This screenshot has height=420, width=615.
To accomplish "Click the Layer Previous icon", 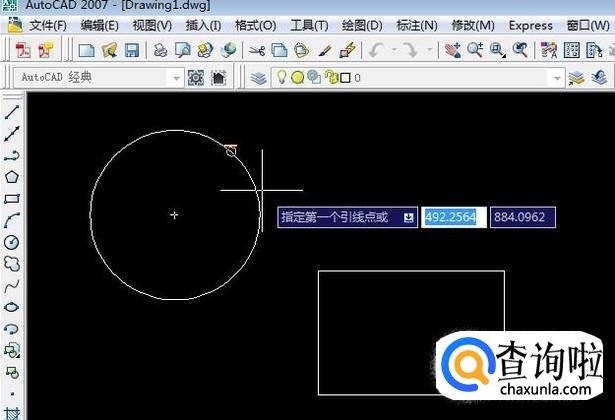I will (x=599, y=78).
